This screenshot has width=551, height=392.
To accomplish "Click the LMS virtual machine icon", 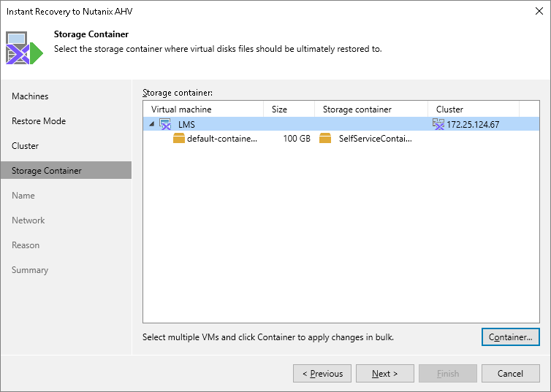I will pyautogui.click(x=165, y=124).
